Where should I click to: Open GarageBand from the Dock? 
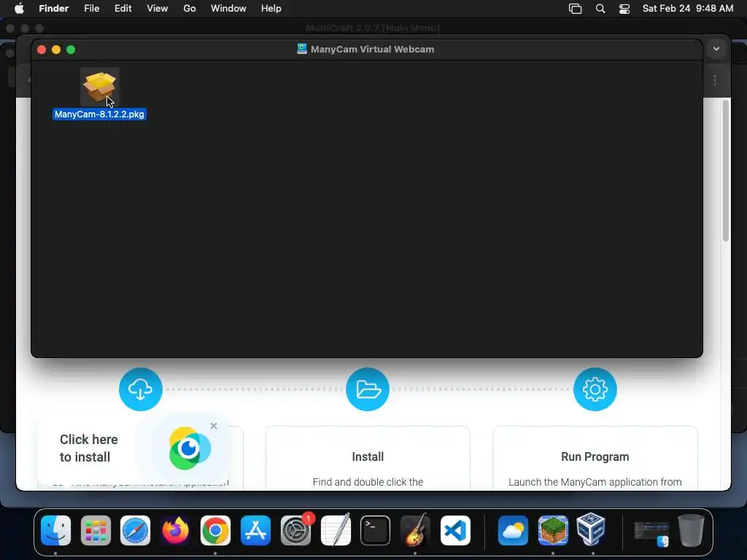click(x=415, y=530)
